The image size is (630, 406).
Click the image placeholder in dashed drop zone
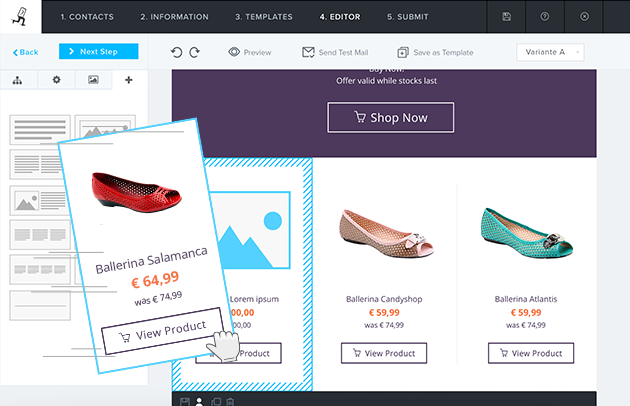(254, 230)
